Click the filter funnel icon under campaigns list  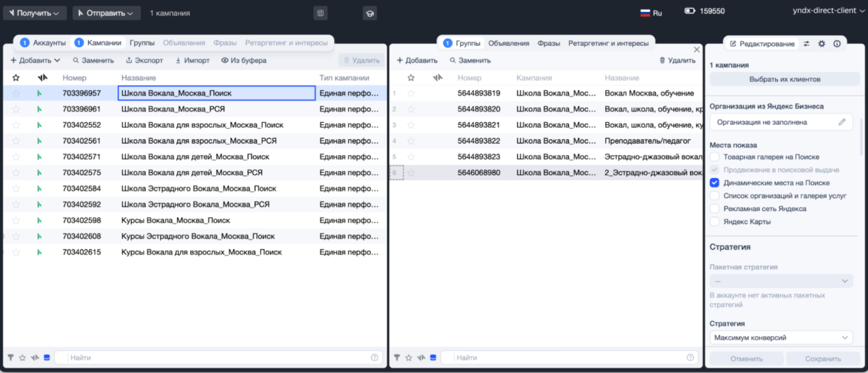[x=10, y=357]
